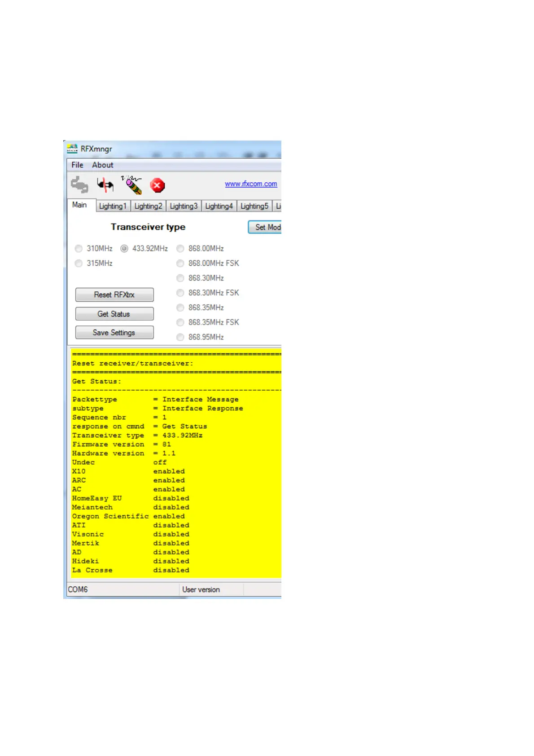Image resolution: width=534 pixels, height=756 pixels.
Task: Select the 868.00MHz FSK radio button
Action: 180,264
